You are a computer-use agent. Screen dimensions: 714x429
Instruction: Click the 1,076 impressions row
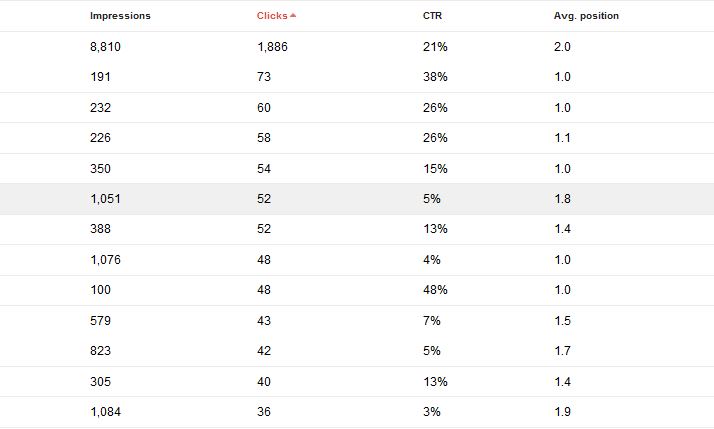[357, 260]
